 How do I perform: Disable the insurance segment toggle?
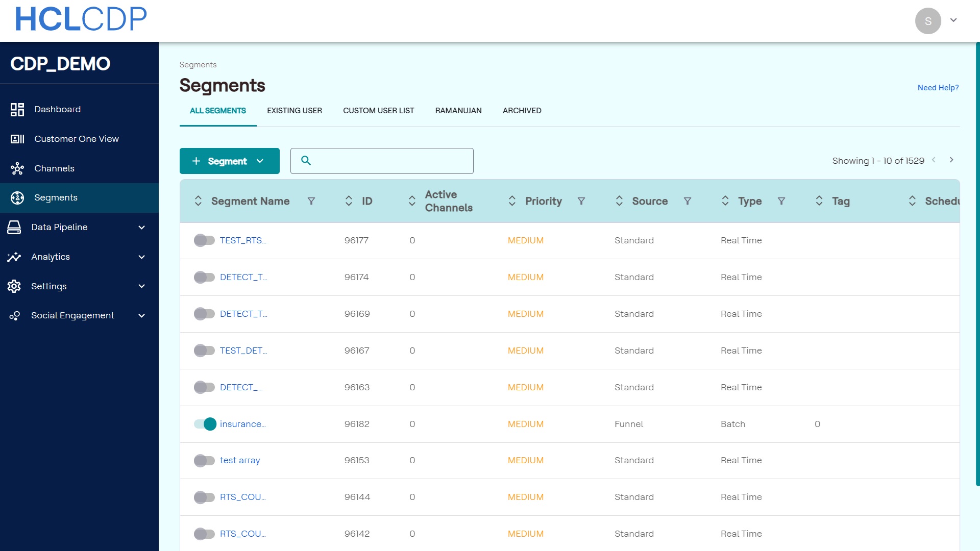pyautogui.click(x=205, y=424)
